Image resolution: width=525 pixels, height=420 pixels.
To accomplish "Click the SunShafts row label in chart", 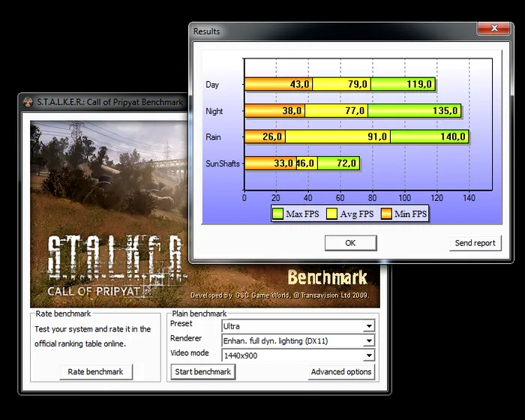I will [223, 163].
